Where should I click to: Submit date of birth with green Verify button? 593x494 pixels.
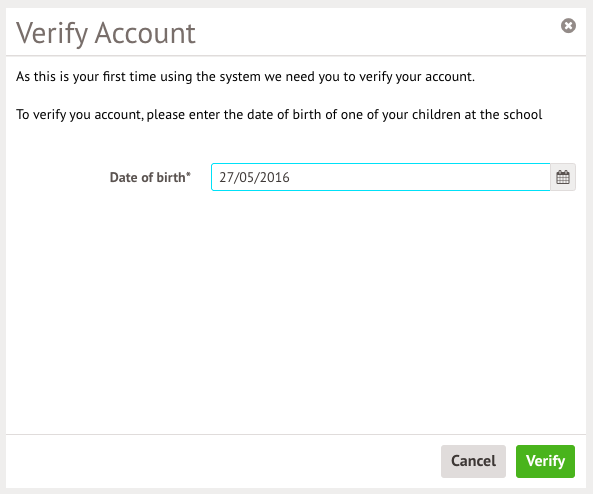tap(545, 461)
